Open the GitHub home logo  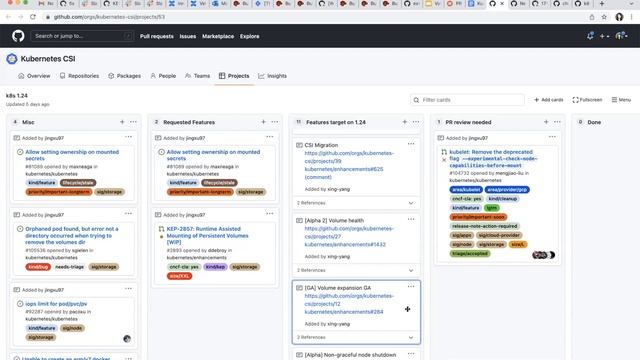coord(18,36)
